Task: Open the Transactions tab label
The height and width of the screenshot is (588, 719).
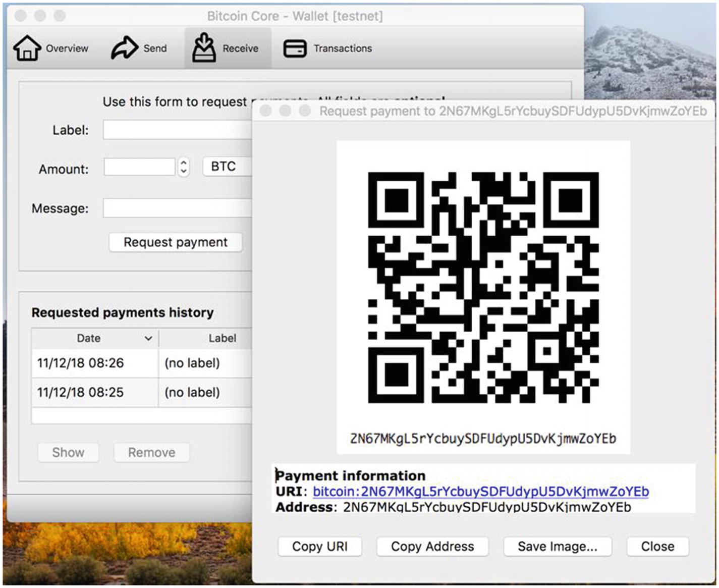Action: click(343, 48)
